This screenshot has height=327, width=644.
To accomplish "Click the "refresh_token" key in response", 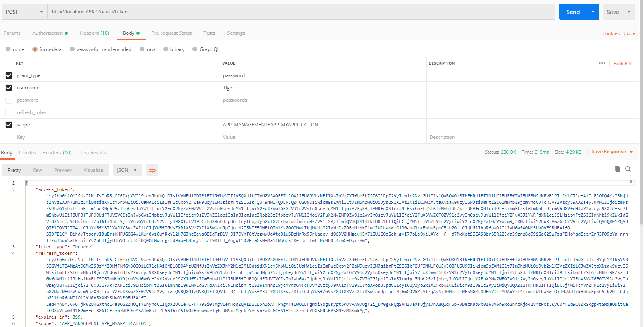I will click(x=55, y=253).
